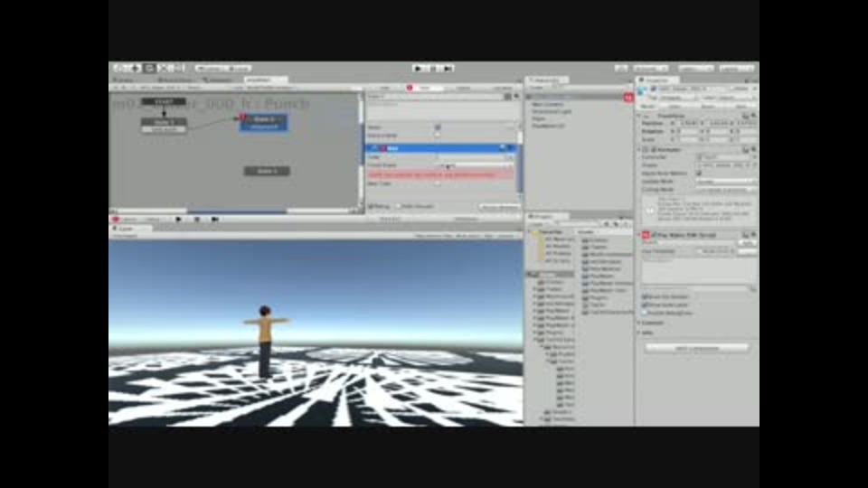Click the red PlayMaker icon in Hierarchy

coord(627,98)
